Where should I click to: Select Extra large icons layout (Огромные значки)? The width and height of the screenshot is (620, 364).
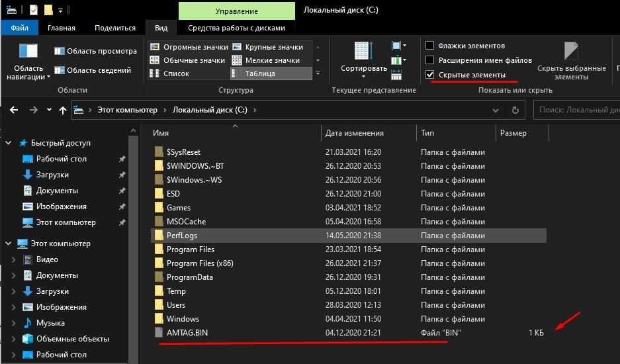click(x=189, y=47)
